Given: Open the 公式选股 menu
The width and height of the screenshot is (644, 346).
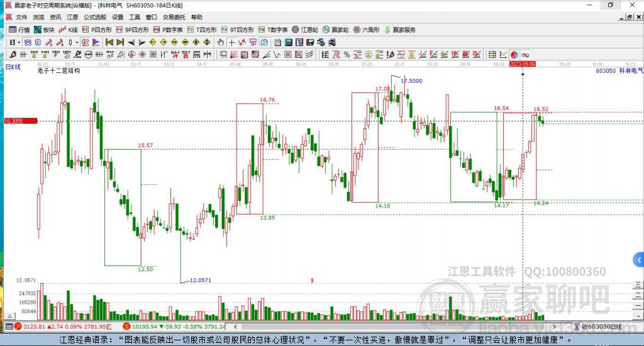Looking at the screenshot, I should click(95, 17).
